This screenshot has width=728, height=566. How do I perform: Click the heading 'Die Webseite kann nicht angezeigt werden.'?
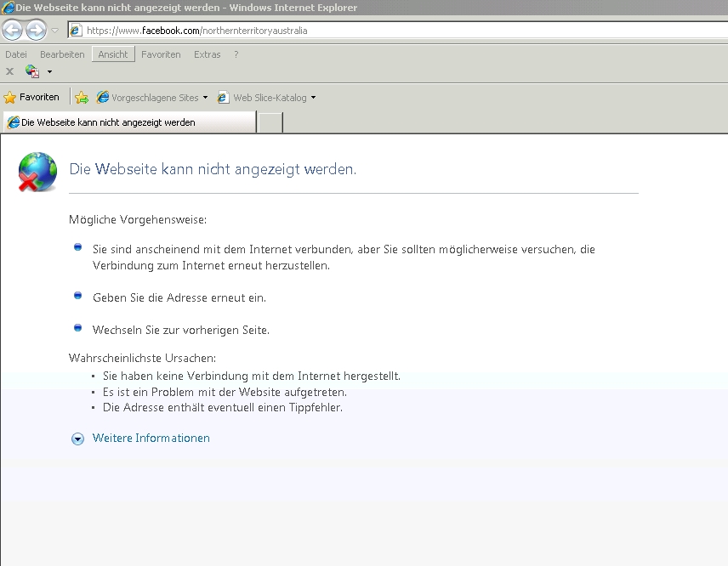pos(213,169)
